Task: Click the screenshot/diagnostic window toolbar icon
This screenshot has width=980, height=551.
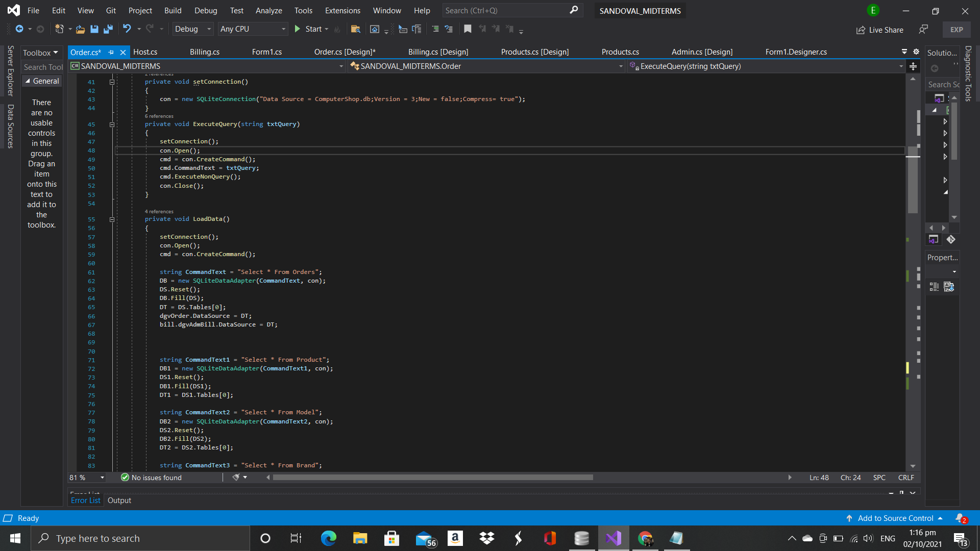Action: tap(375, 29)
